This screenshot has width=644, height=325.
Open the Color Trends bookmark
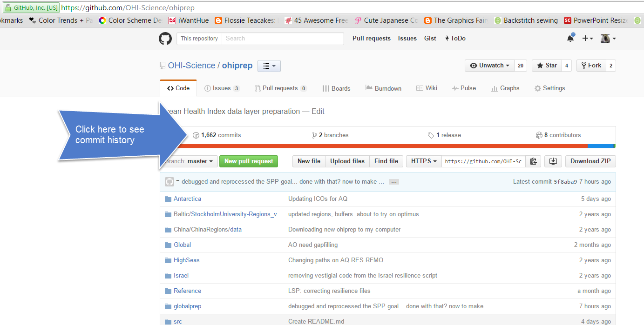click(x=61, y=20)
